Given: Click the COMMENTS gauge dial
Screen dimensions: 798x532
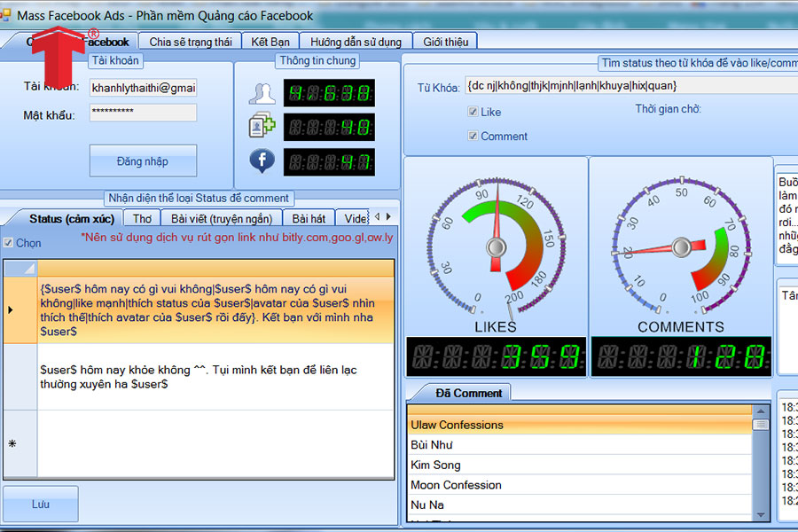Looking at the screenshot, I should click(682, 246).
